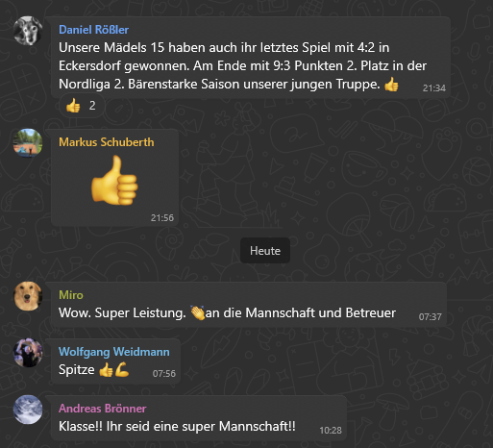Image resolution: width=493 pixels, height=448 pixels.
Task: Click the sender name Wolfgang Weidmann
Action: click(x=114, y=352)
